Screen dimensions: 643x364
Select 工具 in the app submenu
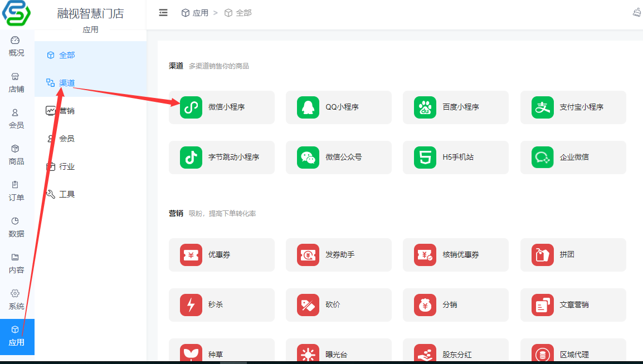tap(91, 194)
